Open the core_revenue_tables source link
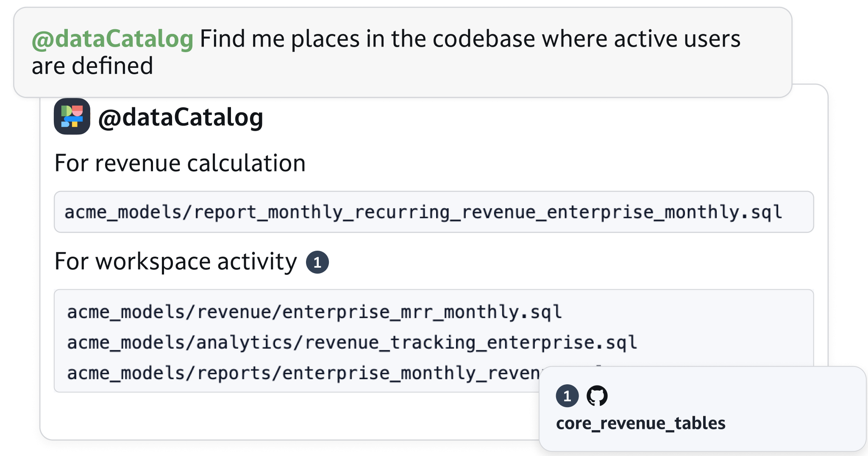868x456 pixels. 640,423
